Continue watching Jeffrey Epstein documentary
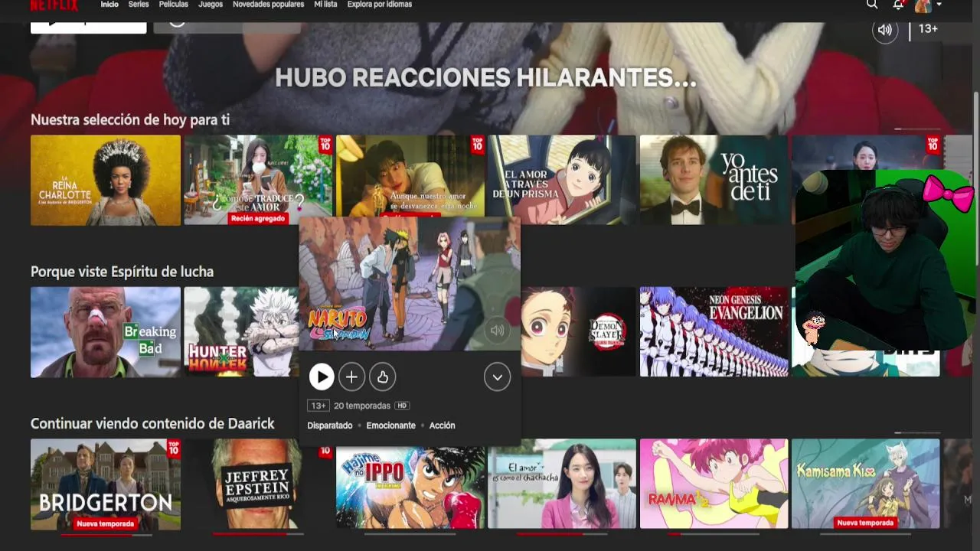The width and height of the screenshot is (980, 551). [258, 484]
